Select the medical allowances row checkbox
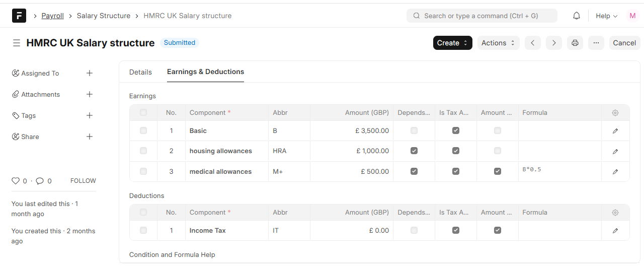The height and width of the screenshot is (267, 644). 143,171
